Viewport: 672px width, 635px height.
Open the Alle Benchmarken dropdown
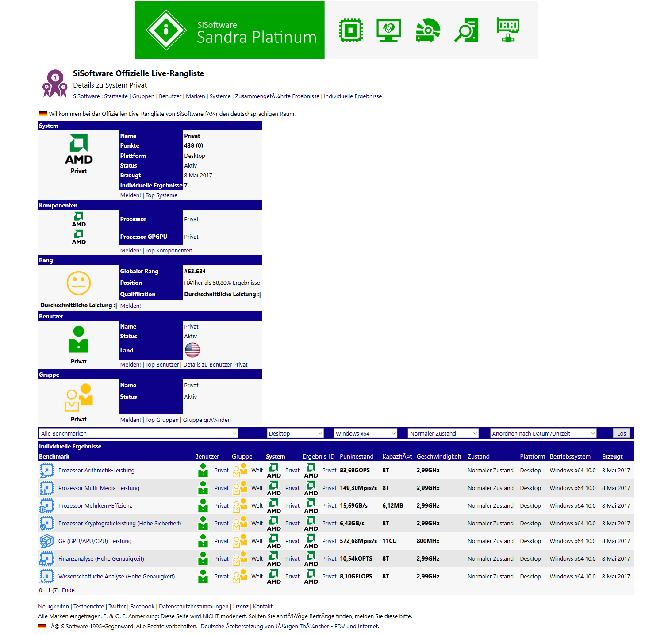point(138,433)
